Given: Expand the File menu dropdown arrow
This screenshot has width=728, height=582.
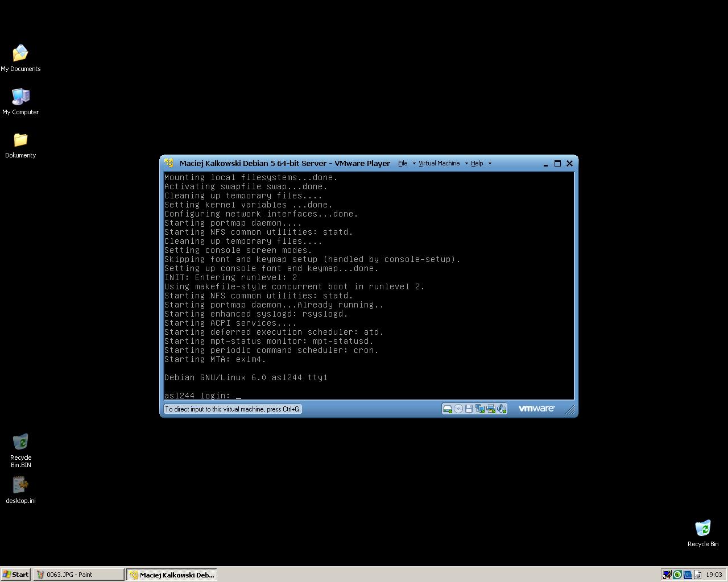Looking at the screenshot, I should coord(414,164).
